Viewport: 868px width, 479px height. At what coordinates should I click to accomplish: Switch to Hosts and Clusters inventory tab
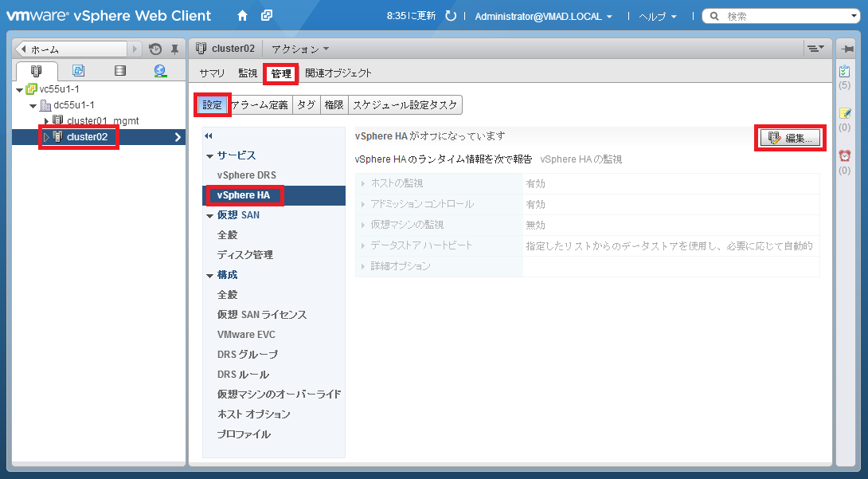(x=37, y=71)
